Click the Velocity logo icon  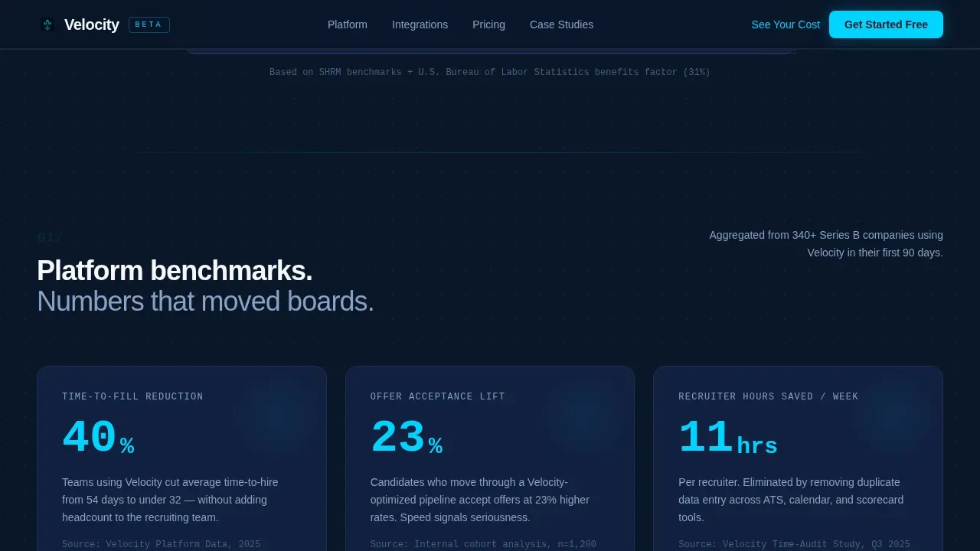47,24
